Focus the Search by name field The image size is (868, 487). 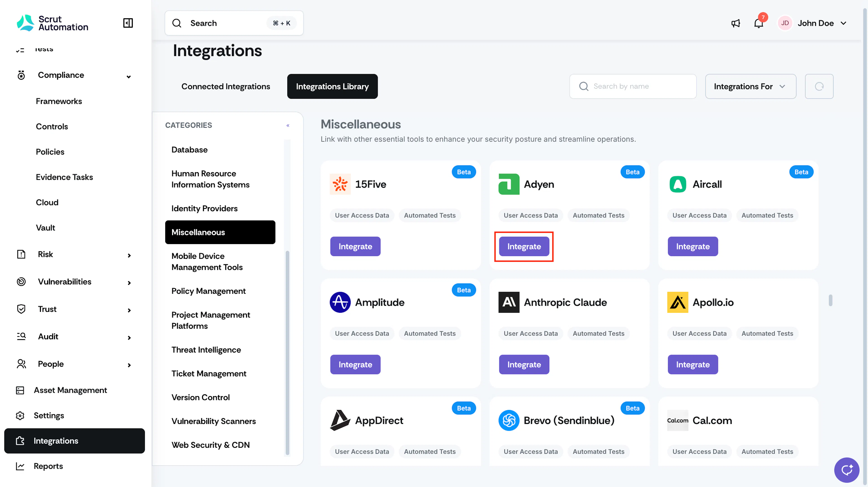click(x=633, y=87)
